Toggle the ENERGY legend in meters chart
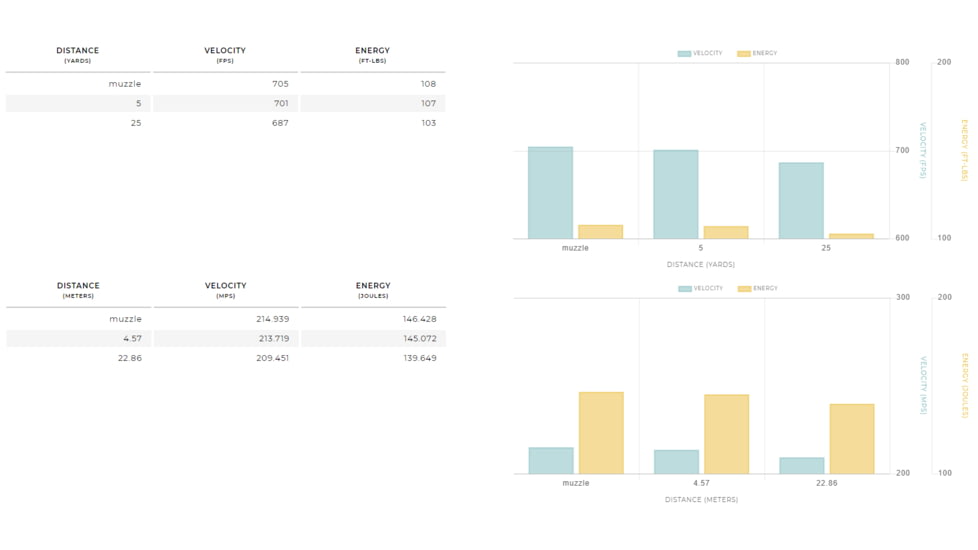This screenshot has width=978, height=550. point(758,288)
